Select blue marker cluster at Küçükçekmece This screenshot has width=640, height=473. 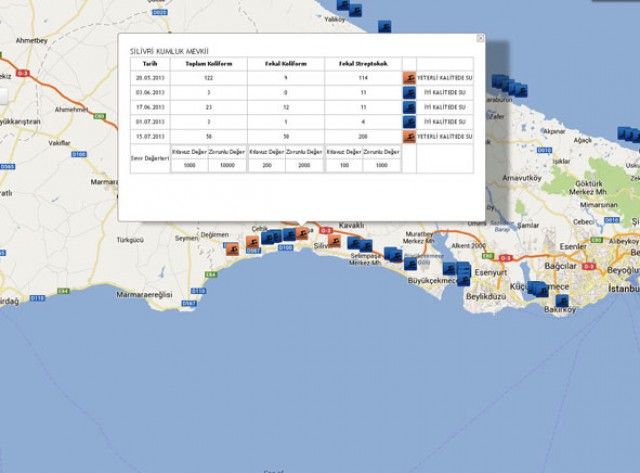[536, 289]
